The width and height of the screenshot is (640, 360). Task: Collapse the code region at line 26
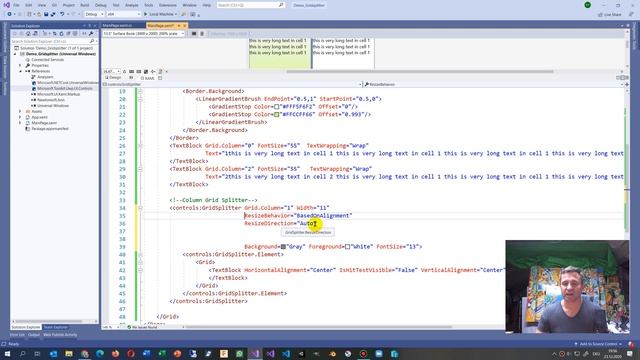click(x=140, y=146)
